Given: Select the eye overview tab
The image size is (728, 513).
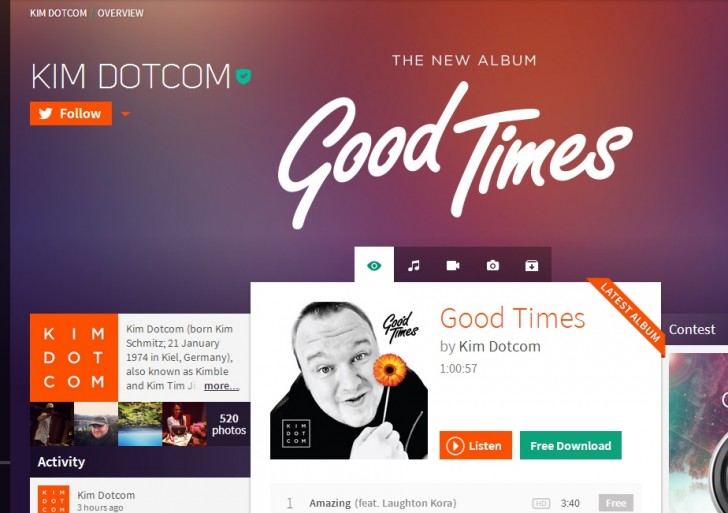Looking at the screenshot, I should 374,266.
